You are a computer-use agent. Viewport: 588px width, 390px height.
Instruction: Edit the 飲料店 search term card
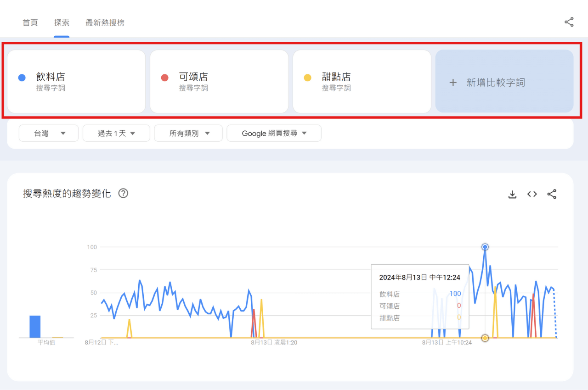click(76, 81)
